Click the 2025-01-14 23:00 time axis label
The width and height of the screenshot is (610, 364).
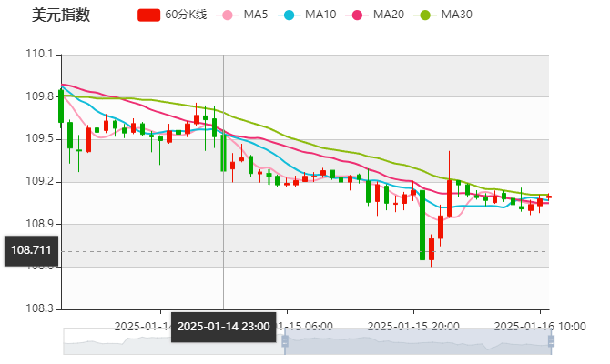pos(223,326)
